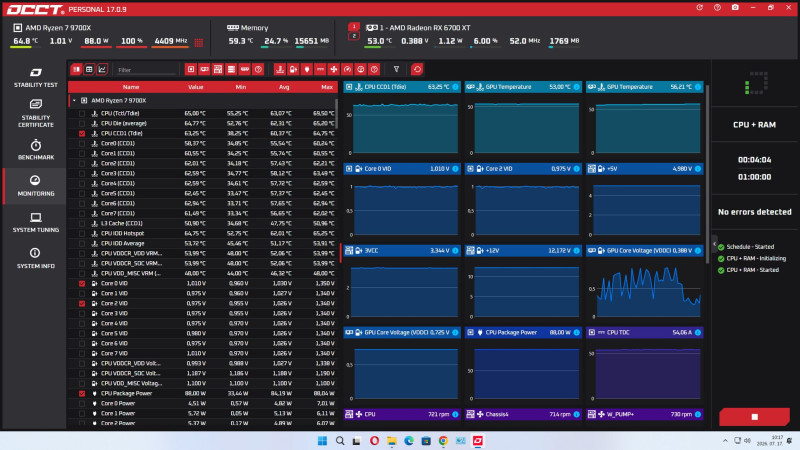Show hidden system tray icons chevron
This screenshot has height=450, width=800.
coord(725,441)
